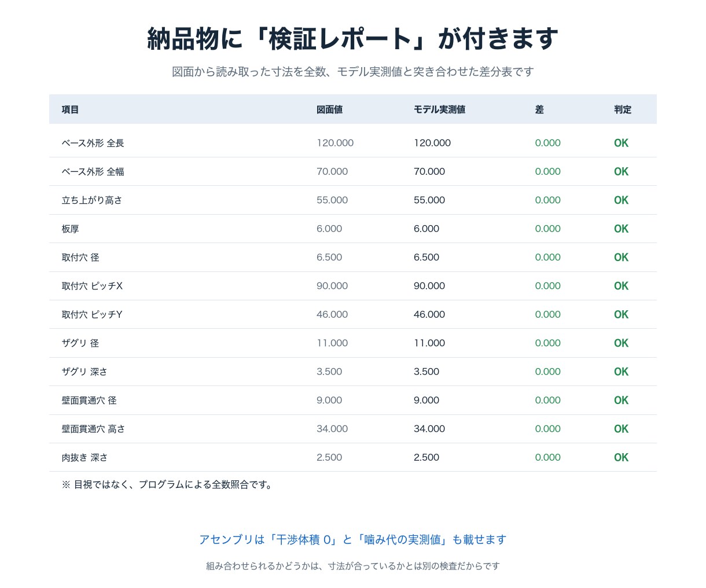Click the black model measured value 3.500
Screen dimensions: 706x588
coord(426,372)
